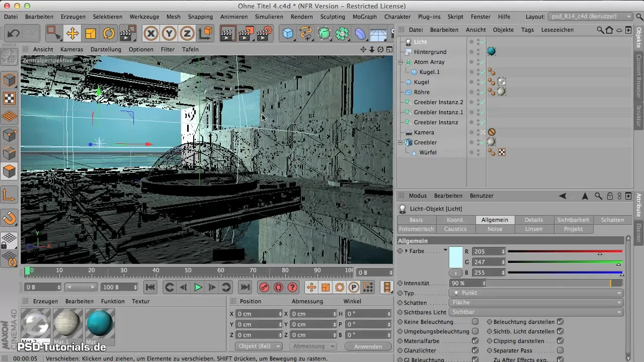Click the Mat.2 glass material thumbnail
The image size is (644, 362).
36,323
